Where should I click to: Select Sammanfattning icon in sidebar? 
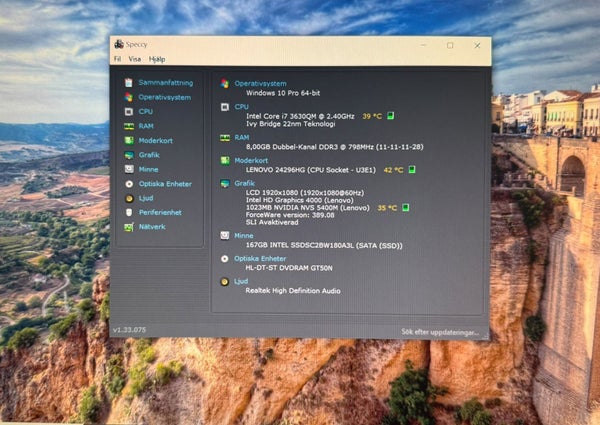click(x=129, y=83)
